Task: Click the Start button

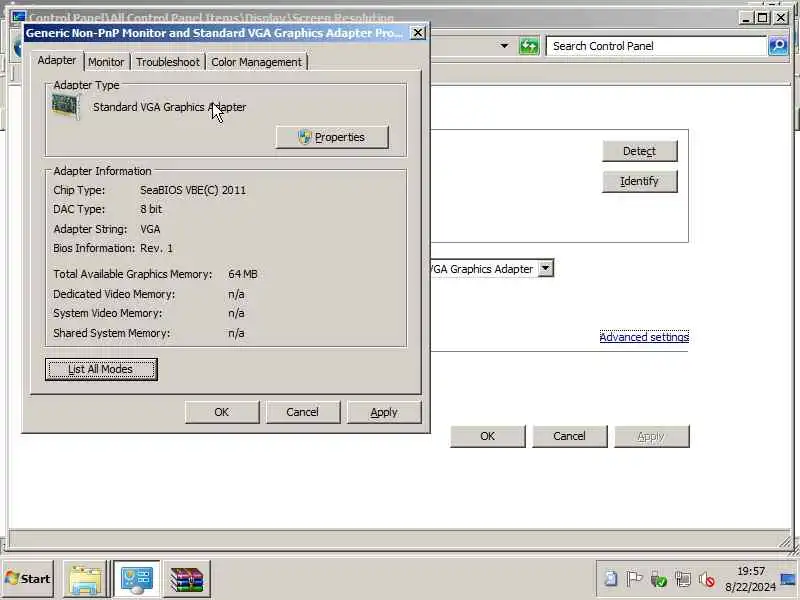Action: (28, 579)
